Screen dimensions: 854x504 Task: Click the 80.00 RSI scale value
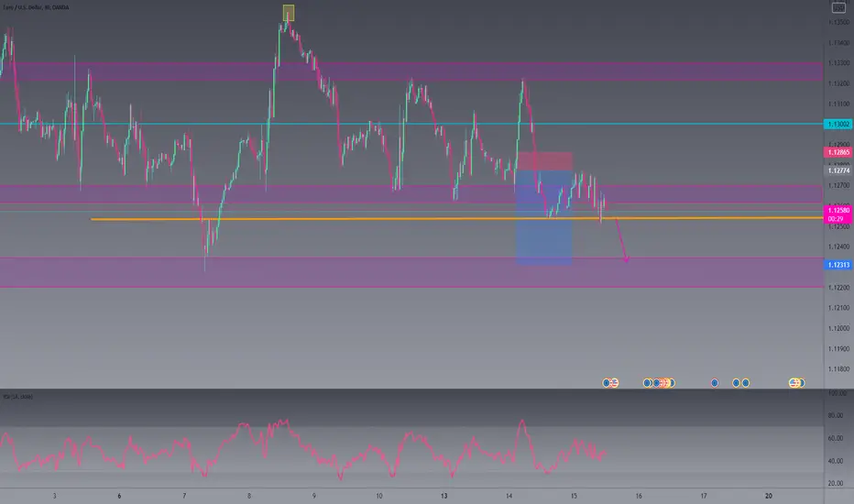836,416
